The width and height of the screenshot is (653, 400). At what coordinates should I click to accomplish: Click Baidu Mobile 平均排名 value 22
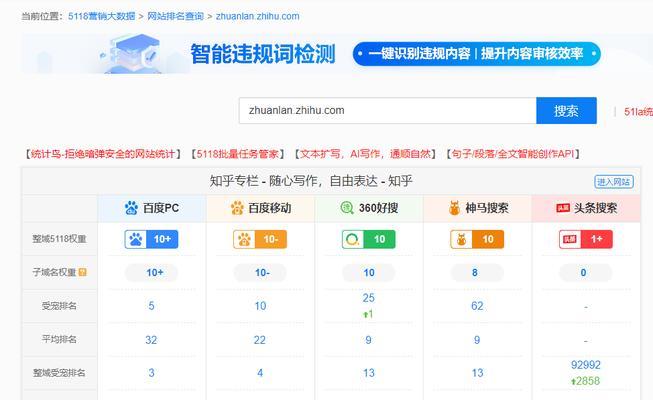click(x=260, y=340)
